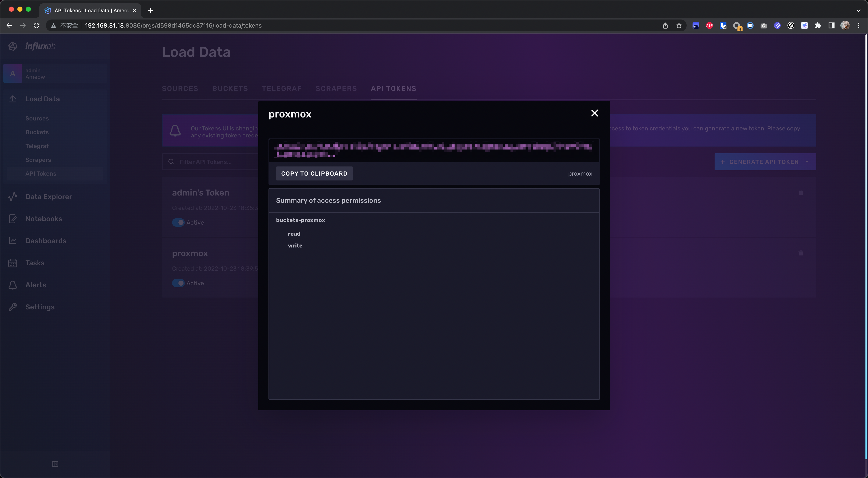Screen dimensions: 868x478
Task: Close the proxmox token dialog
Action: coord(595,113)
